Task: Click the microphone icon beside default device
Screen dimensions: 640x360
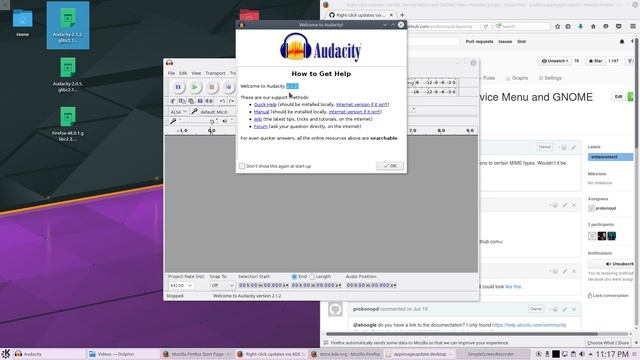Action: pos(194,111)
